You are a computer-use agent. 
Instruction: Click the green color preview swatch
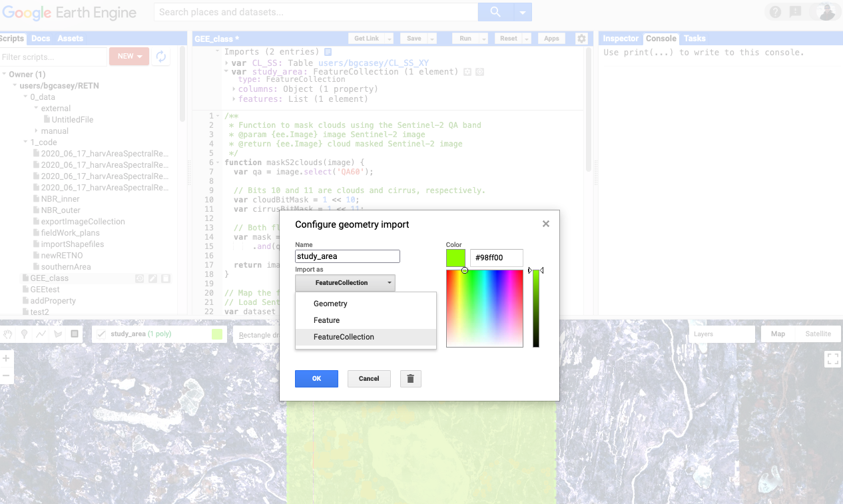click(x=455, y=258)
